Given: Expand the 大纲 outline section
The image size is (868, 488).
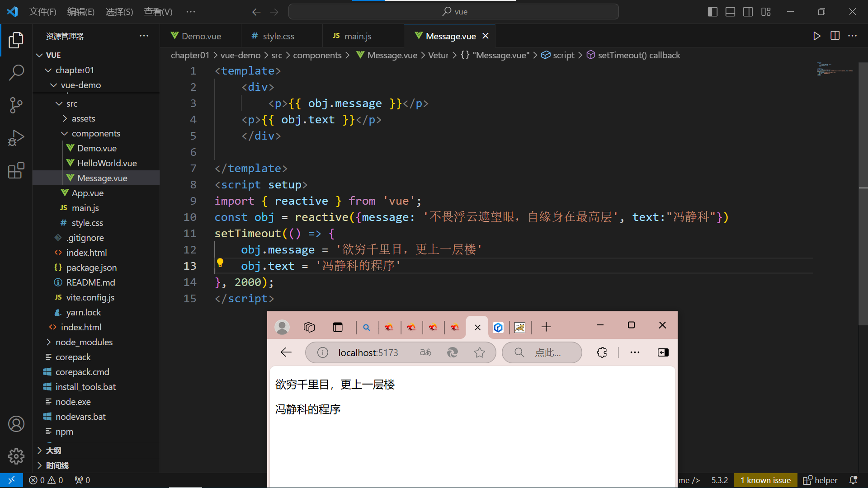Looking at the screenshot, I should click(x=96, y=450).
